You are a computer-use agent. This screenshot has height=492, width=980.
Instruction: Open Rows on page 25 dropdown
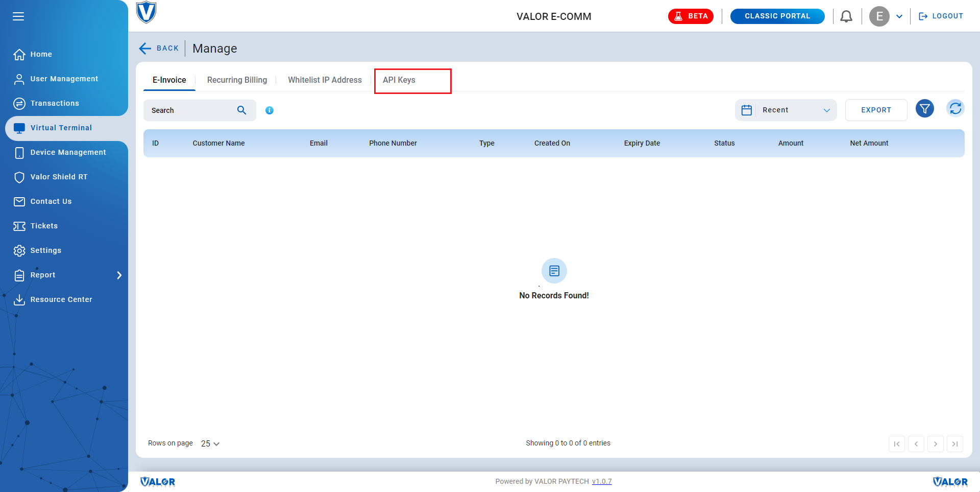pos(210,443)
